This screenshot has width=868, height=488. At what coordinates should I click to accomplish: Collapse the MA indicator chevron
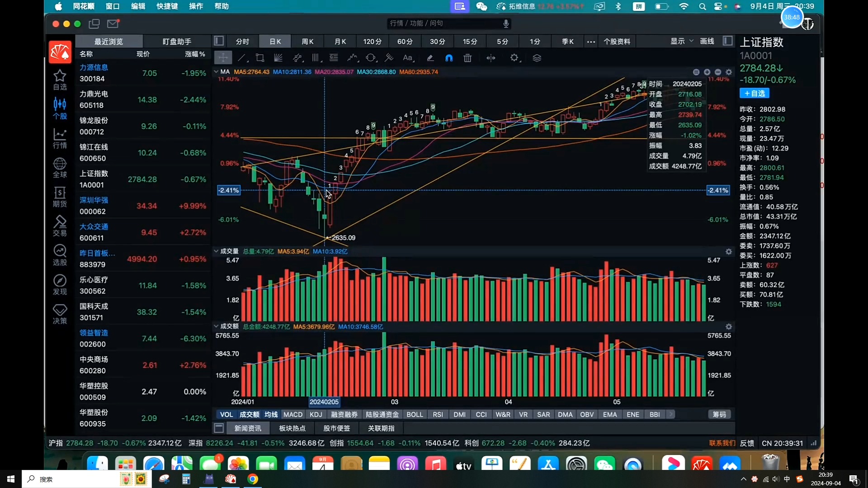(x=216, y=72)
